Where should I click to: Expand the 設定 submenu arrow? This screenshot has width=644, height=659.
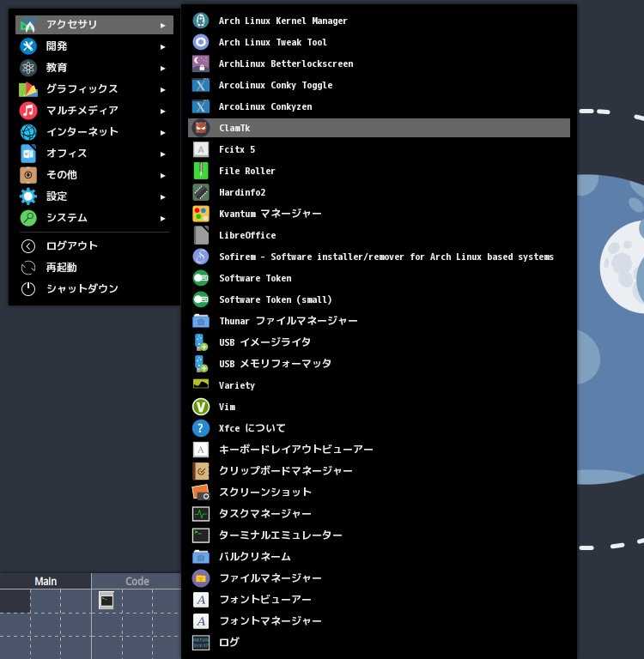click(163, 196)
